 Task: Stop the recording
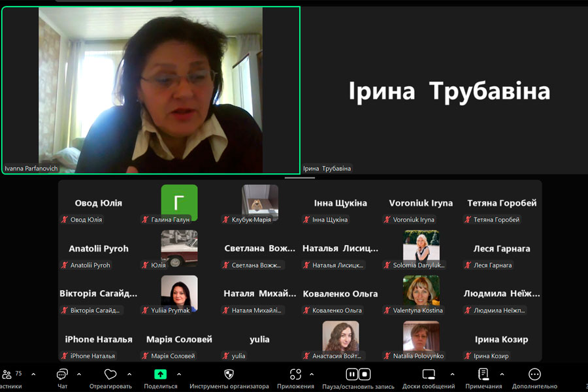365,374
